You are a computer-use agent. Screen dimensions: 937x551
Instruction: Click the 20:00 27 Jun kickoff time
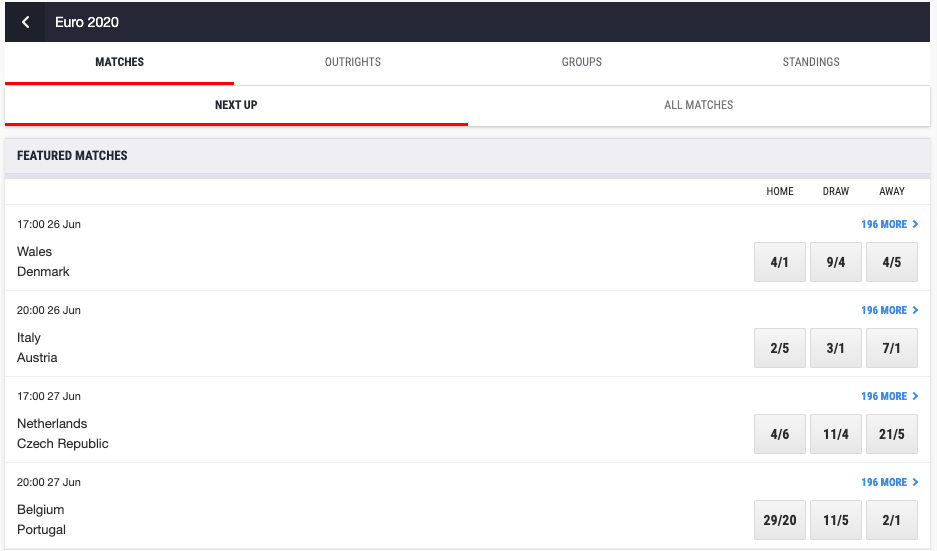pos(48,482)
